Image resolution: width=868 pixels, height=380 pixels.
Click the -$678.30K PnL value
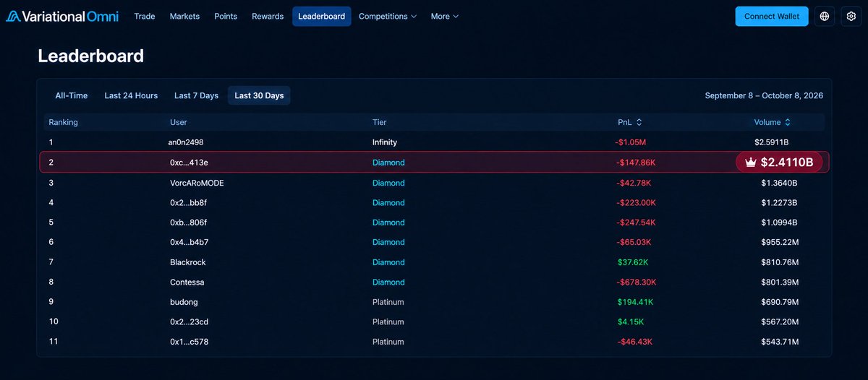click(636, 282)
